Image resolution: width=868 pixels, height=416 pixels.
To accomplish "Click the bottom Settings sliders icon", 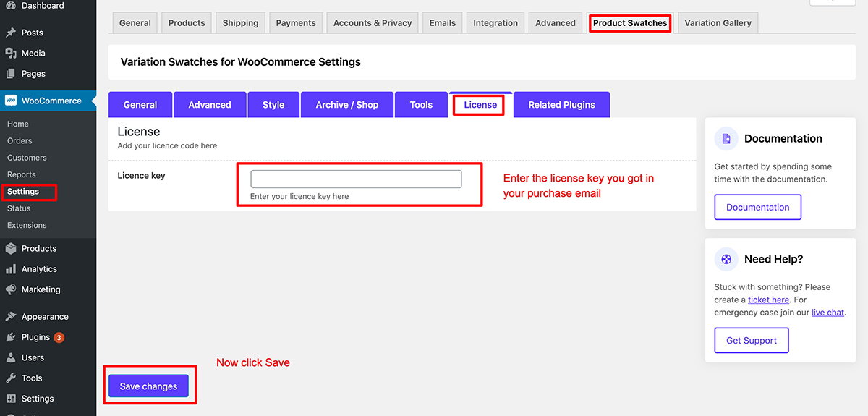I will (x=11, y=399).
